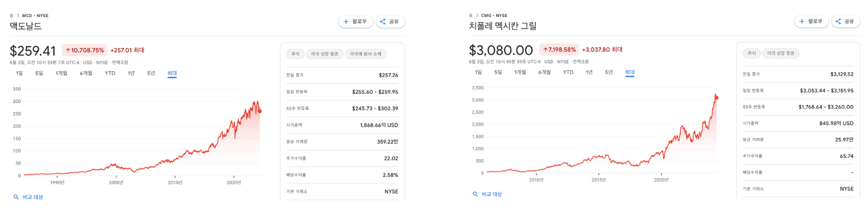
Task: Click the red endpoint dot on Chipotle chart
Action: coord(716,97)
